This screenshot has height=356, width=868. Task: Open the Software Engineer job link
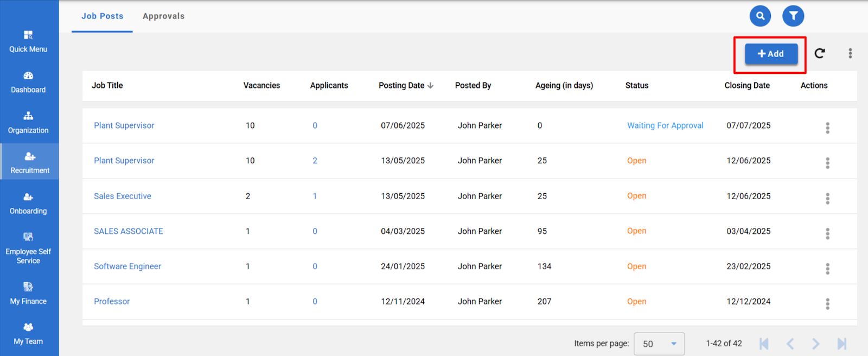point(127,266)
